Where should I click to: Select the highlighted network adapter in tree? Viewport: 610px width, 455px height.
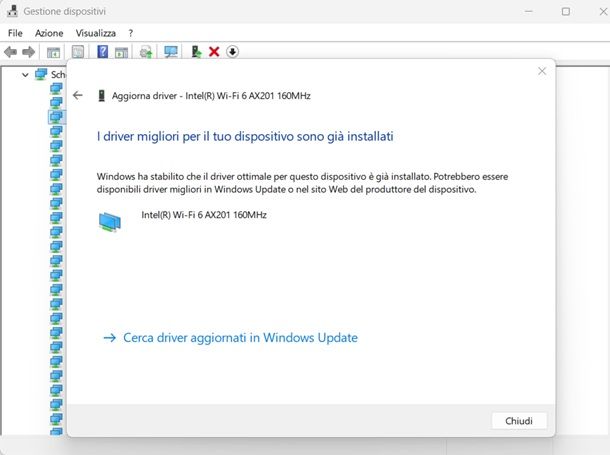coord(56,117)
